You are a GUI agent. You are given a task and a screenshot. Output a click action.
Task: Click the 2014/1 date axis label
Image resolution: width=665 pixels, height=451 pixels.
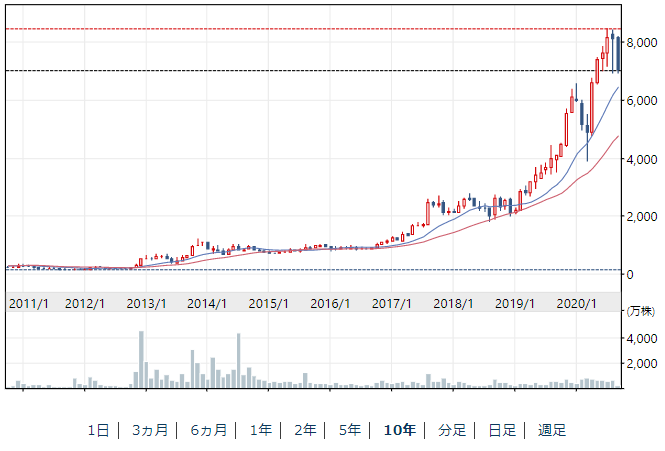(207, 304)
